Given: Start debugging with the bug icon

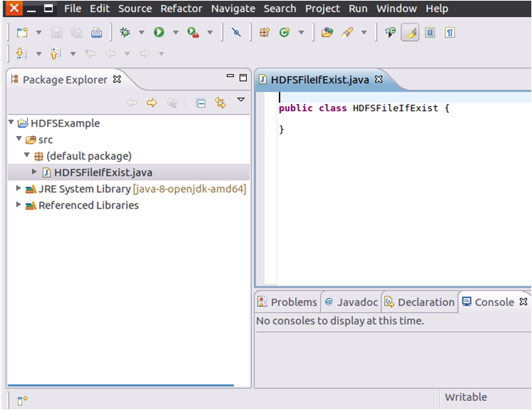Looking at the screenshot, I should click(x=125, y=33).
